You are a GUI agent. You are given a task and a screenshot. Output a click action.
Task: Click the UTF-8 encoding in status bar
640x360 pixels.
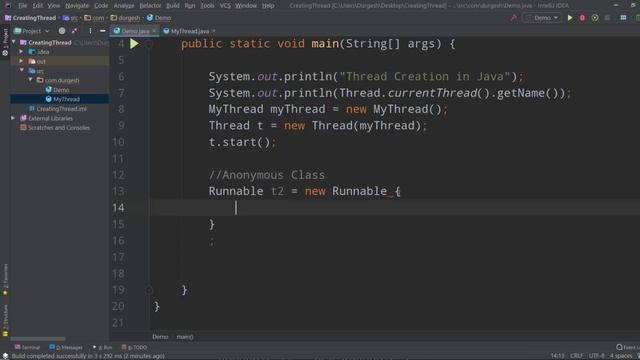(x=597, y=356)
